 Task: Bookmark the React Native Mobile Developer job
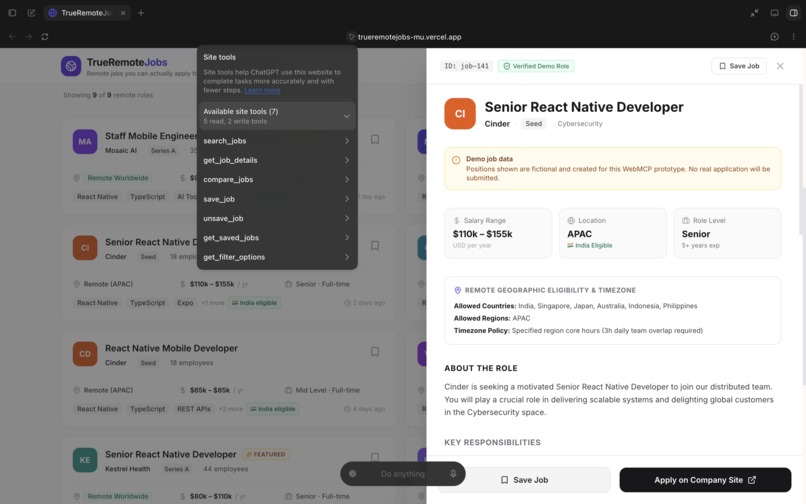375,352
